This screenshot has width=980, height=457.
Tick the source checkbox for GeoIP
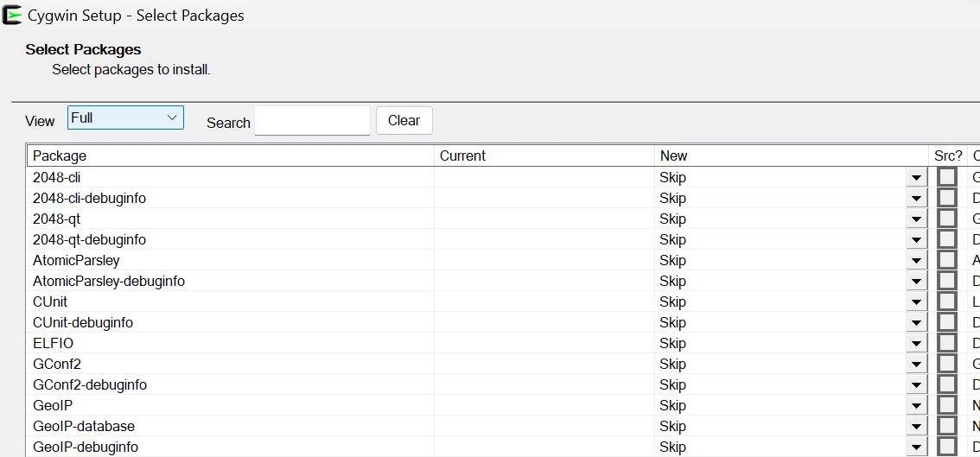[x=947, y=405]
